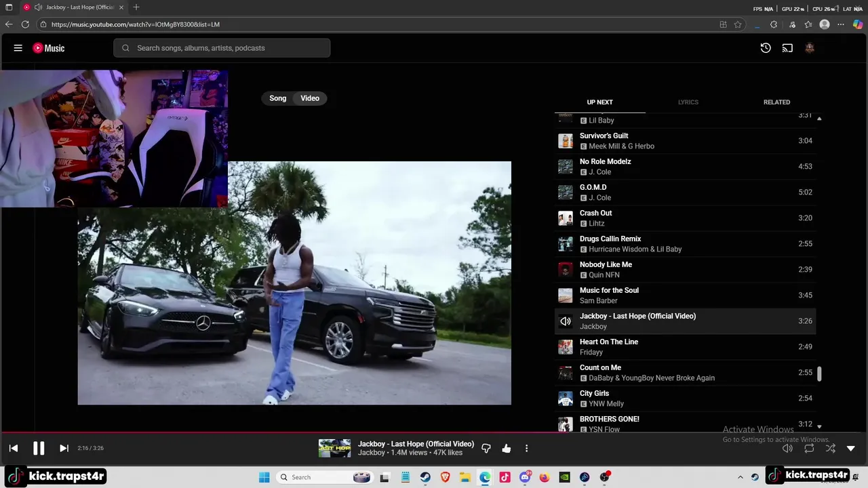The width and height of the screenshot is (868, 488).
Task: Click the player bar song thumbnail
Action: pos(335,448)
